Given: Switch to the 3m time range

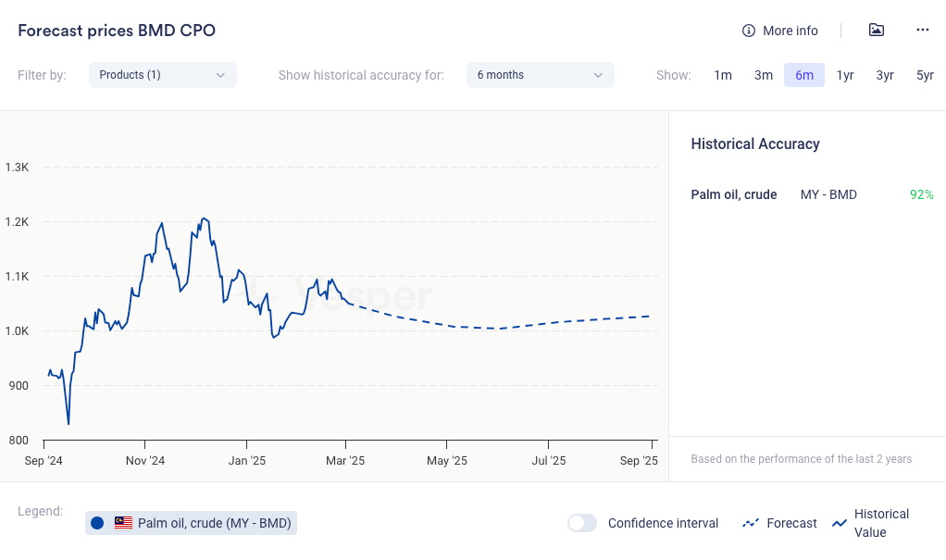Looking at the screenshot, I should coord(764,75).
